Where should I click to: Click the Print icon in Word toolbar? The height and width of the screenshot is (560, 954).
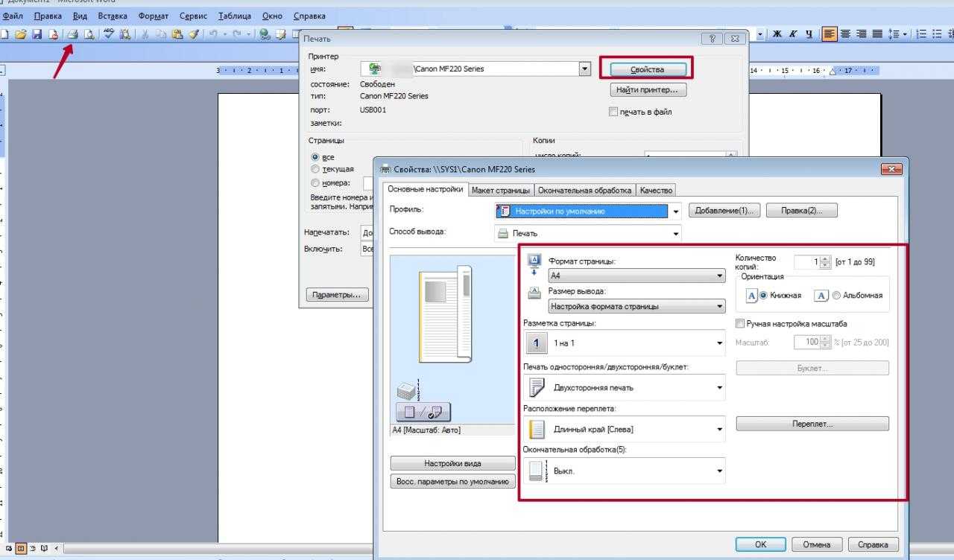click(73, 34)
